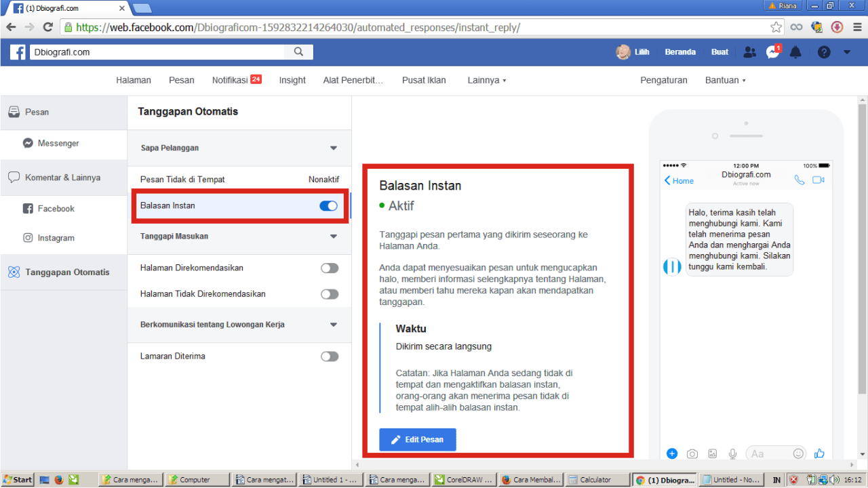Open the friend requests icon
Image resolution: width=868 pixels, height=488 pixels.
749,52
